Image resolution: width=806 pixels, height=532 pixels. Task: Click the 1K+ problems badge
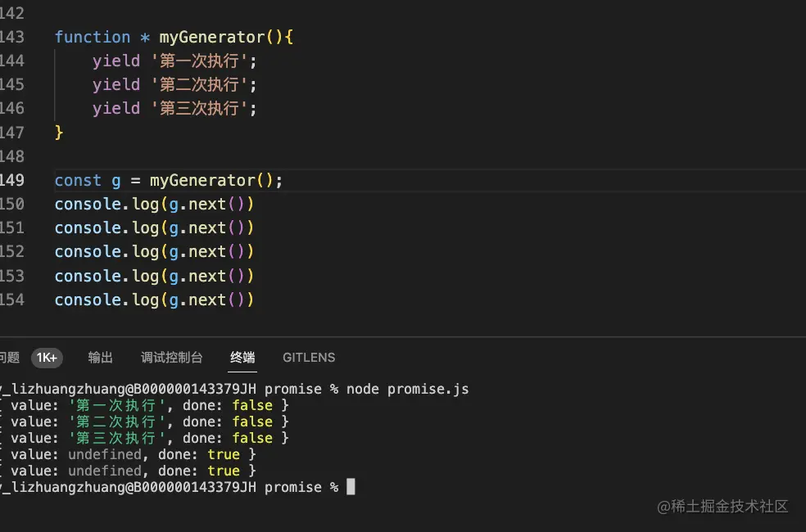[x=47, y=358]
